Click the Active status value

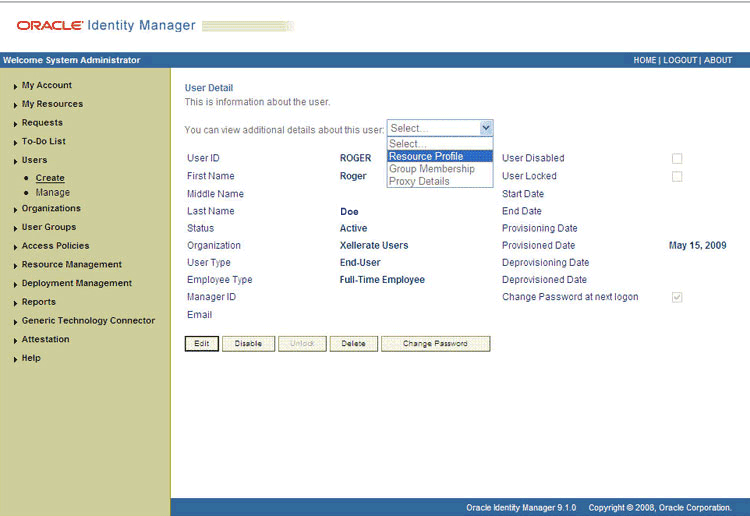pyautogui.click(x=353, y=228)
